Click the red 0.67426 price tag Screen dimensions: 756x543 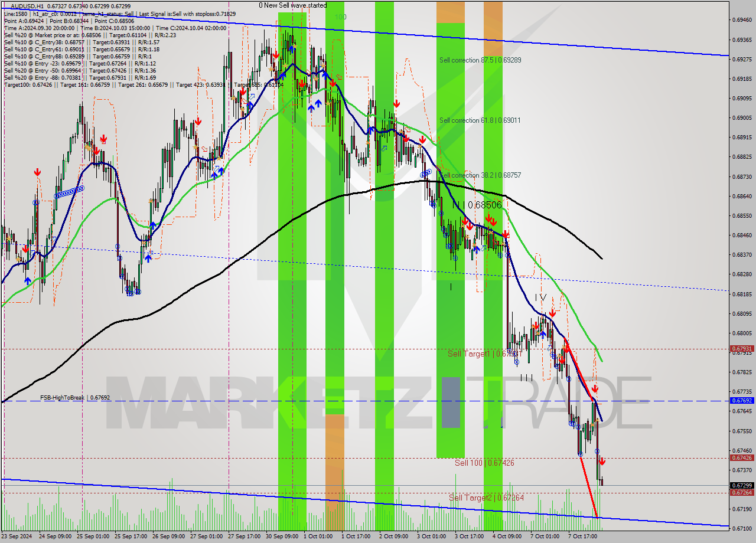point(742,458)
